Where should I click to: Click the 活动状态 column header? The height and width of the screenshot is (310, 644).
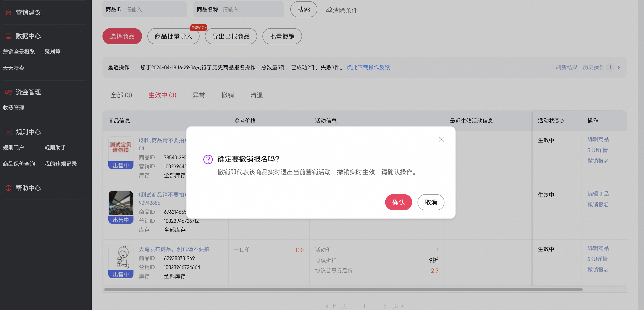pos(551,121)
